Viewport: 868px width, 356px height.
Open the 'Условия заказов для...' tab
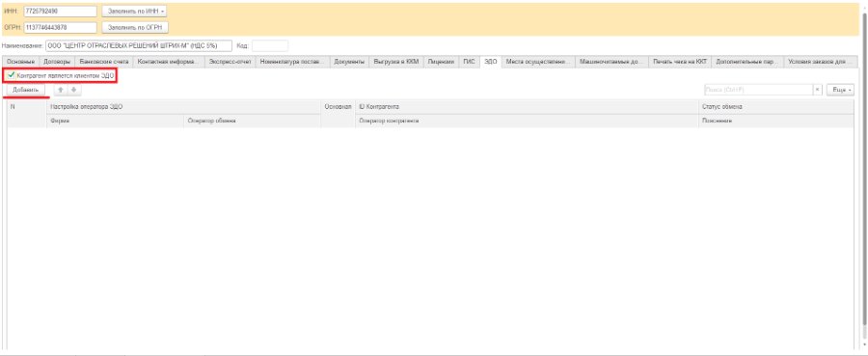[x=821, y=62]
